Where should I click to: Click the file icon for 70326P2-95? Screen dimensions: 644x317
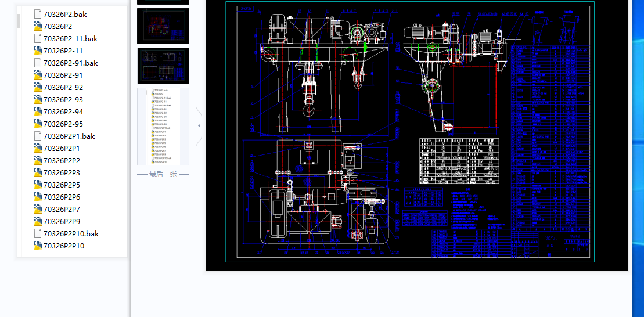38,124
